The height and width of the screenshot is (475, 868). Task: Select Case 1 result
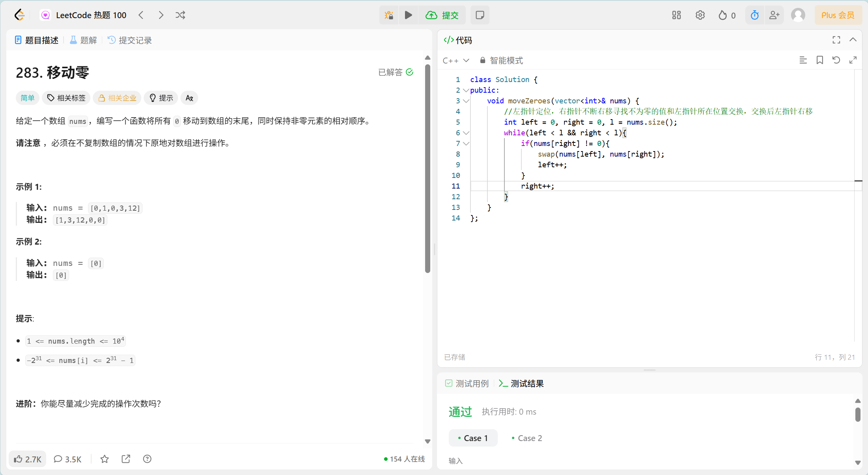[x=473, y=438]
